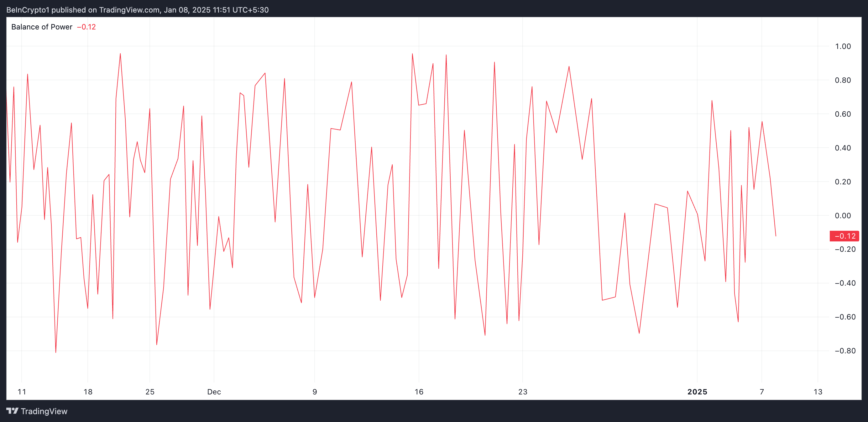Click the 1.00 y-axis label
The height and width of the screenshot is (422, 868).
coord(843,46)
